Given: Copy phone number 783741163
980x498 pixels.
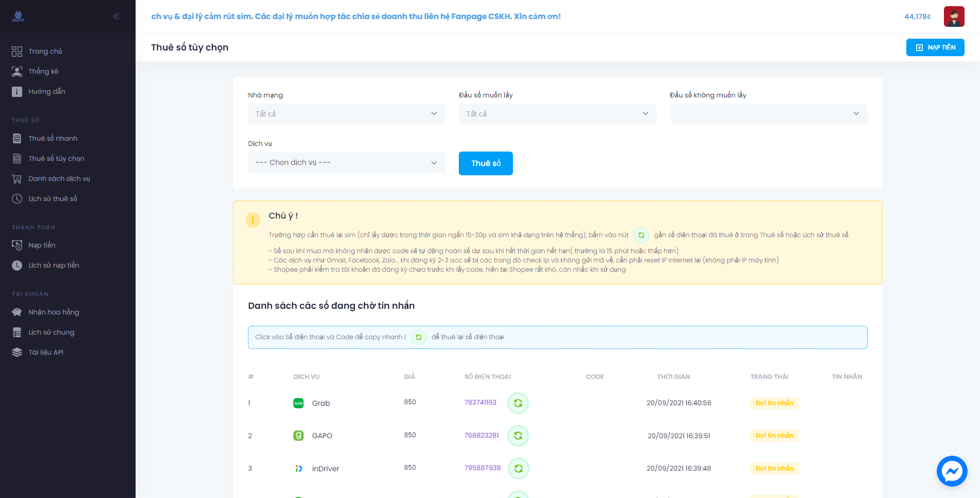Looking at the screenshot, I should (x=480, y=403).
